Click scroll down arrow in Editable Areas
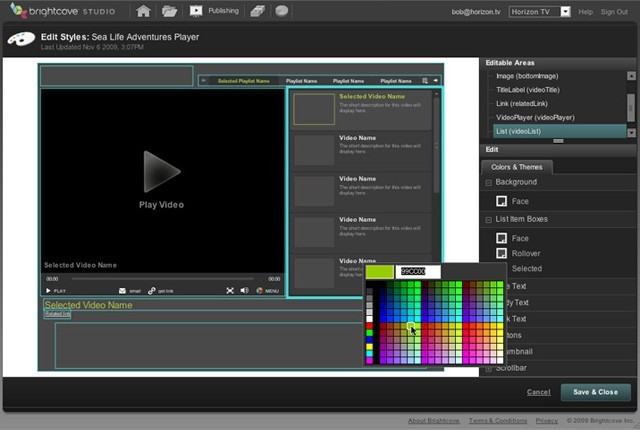Image resolution: width=640 pixels, height=430 pixels. tap(631, 133)
